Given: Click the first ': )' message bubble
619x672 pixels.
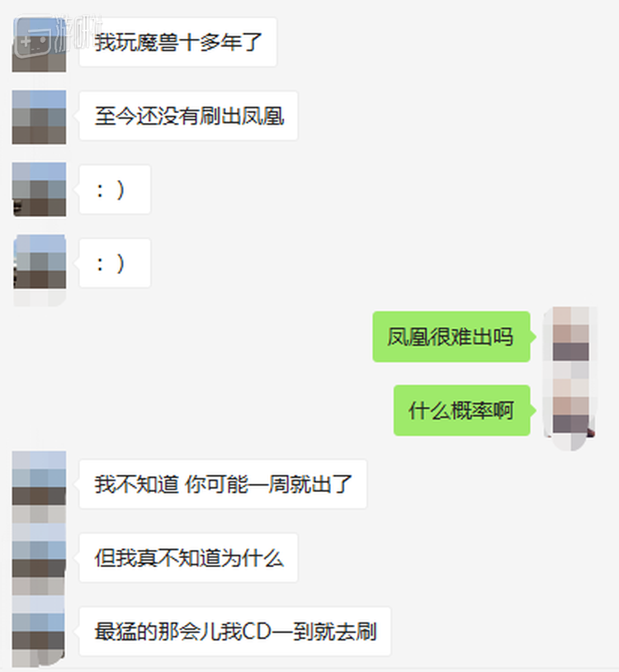Looking at the screenshot, I should click(115, 189).
